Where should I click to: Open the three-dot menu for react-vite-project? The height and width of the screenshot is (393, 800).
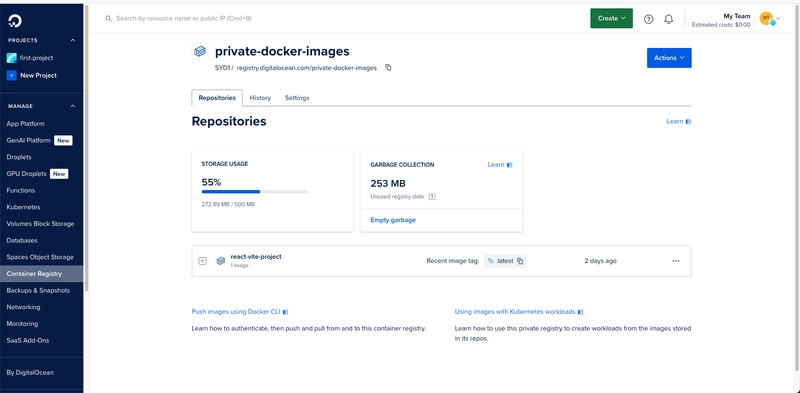(x=676, y=261)
